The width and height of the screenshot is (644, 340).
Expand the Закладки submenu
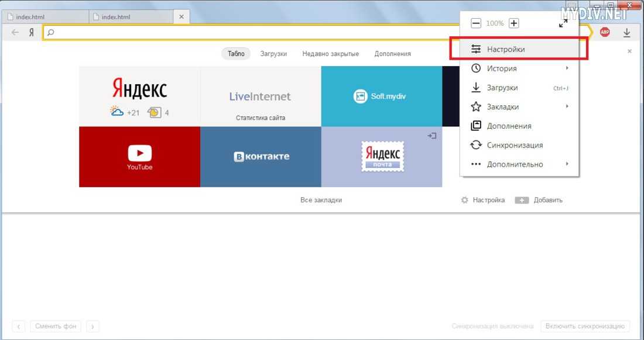click(519, 107)
